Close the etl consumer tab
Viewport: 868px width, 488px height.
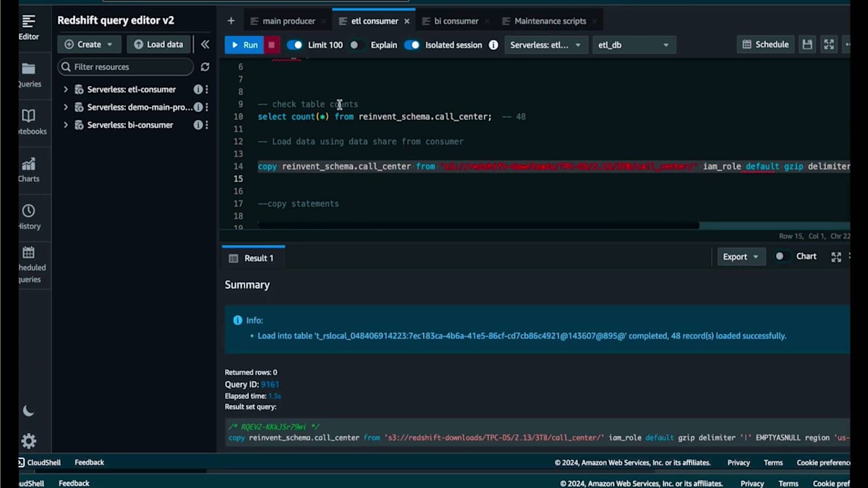click(x=407, y=21)
